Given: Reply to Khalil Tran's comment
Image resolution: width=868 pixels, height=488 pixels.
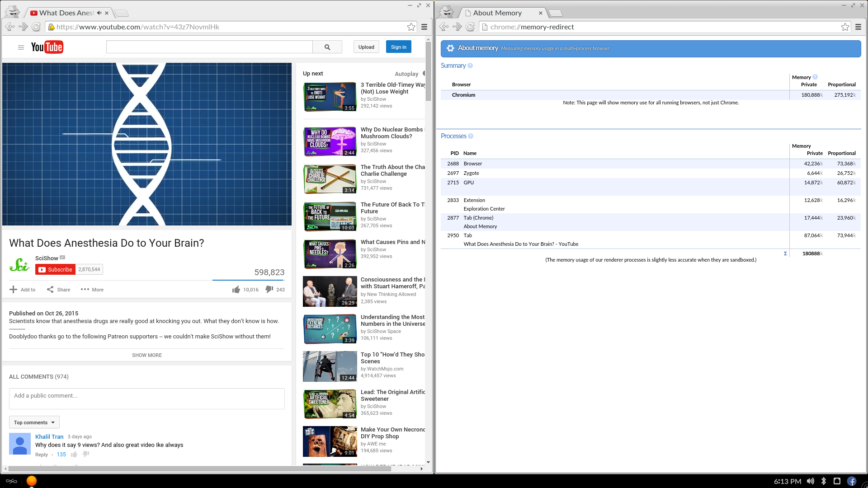Looking at the screenshot, I should tap(42, 455).
